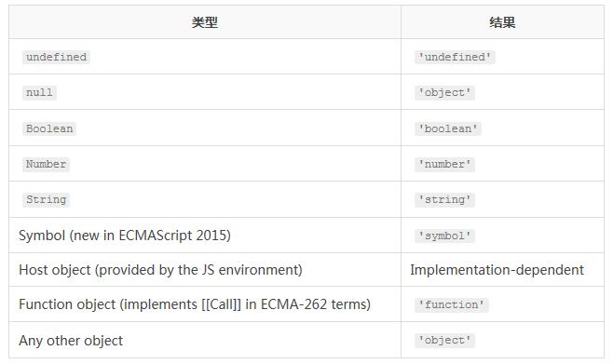Screen dimensions: 613x364
Task: Click 'object' result in last row
Action: (445, 340)
